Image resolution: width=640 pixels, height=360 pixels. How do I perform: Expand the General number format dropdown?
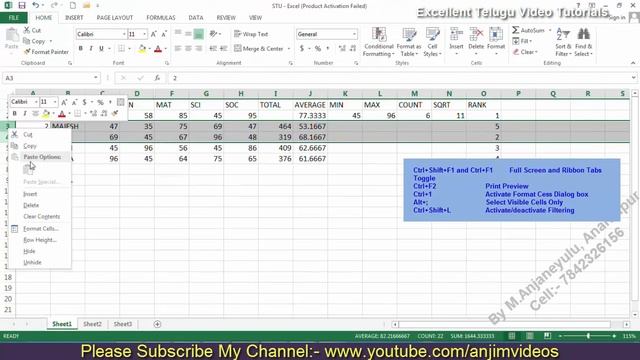tap(354, 34)
